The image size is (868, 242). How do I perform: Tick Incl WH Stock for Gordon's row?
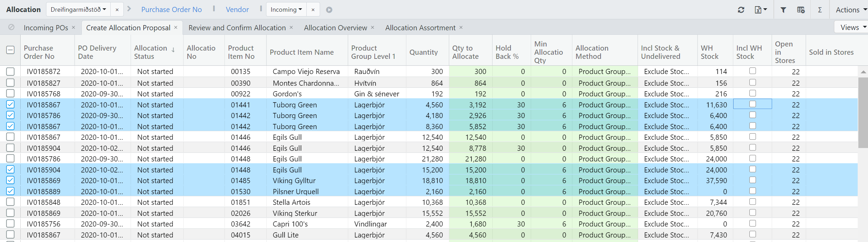pyautogui.click(x=752, y=93)
